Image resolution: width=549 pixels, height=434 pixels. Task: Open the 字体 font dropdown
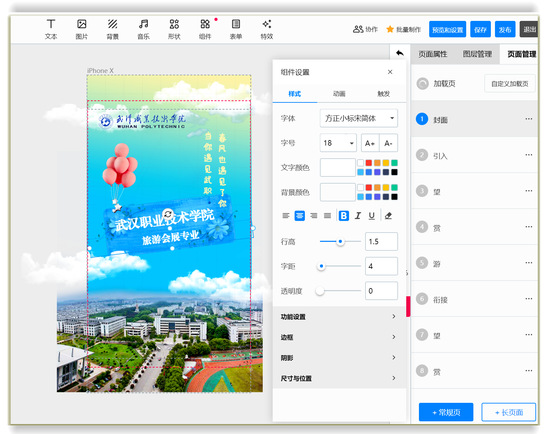pos(359,118)
